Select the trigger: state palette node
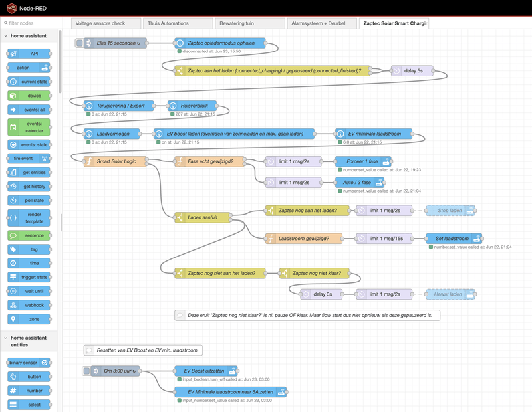The height and width of the screenshot is (412, 532). (29, 277)
